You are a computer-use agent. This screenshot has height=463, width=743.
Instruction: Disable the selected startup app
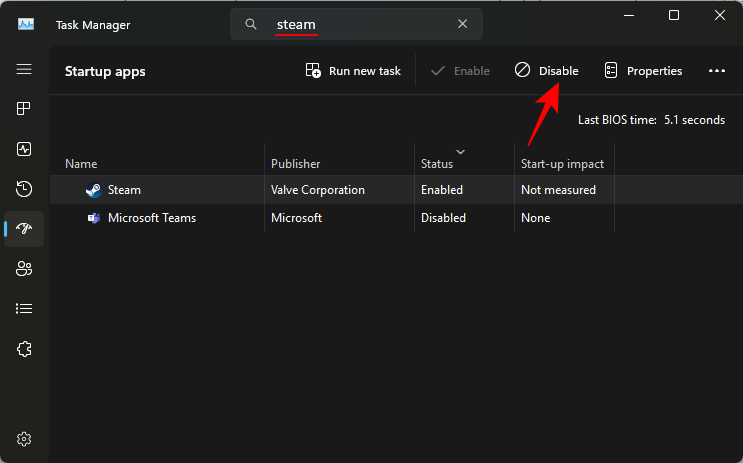click(x=546, y=71)
